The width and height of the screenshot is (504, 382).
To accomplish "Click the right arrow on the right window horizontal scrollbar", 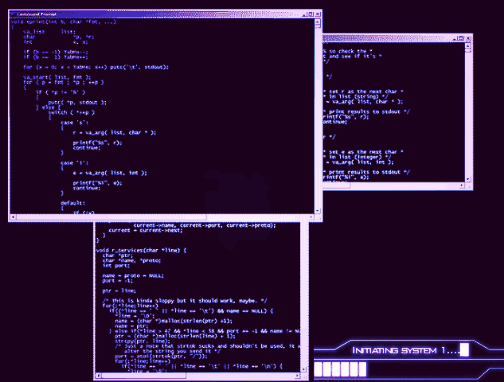I will pyautogui.click(x=462, y=185).
